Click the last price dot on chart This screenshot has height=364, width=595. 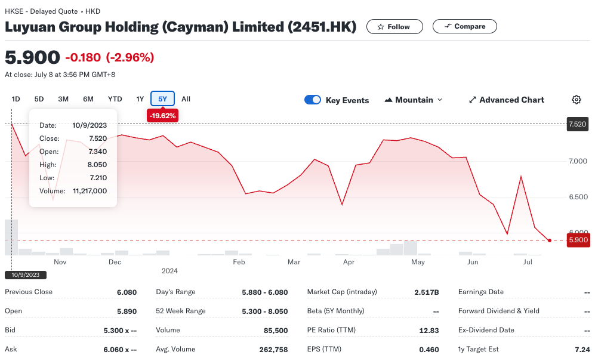(550, 240)
